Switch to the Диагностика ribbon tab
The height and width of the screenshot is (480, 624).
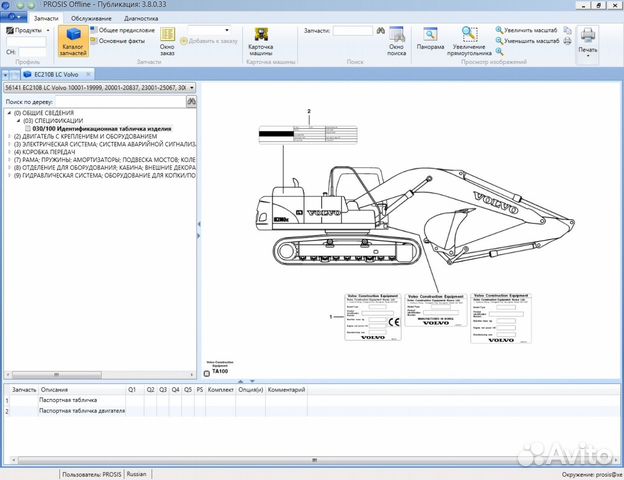pyautogui.click(x=140, y=18)
